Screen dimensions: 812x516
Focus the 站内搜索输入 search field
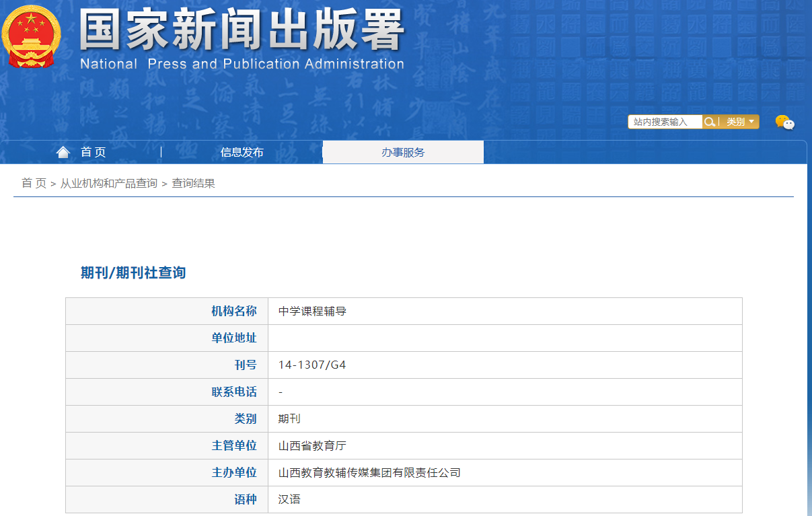coord(665,122)
